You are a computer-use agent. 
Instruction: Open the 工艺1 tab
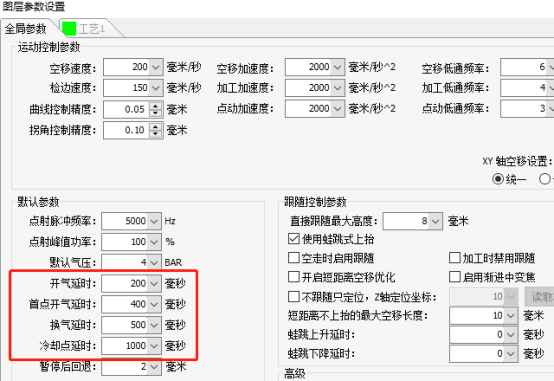pyautogui.click(x=92, y=29)
